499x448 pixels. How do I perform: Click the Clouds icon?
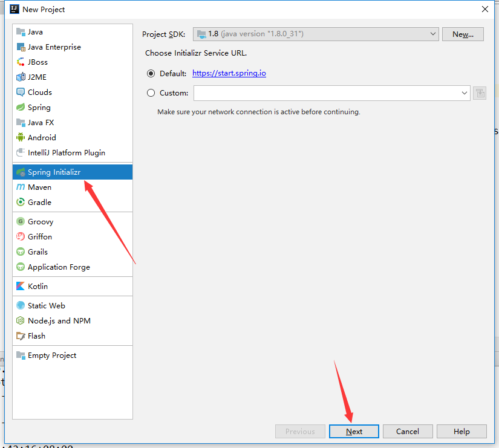pos(21,93)
